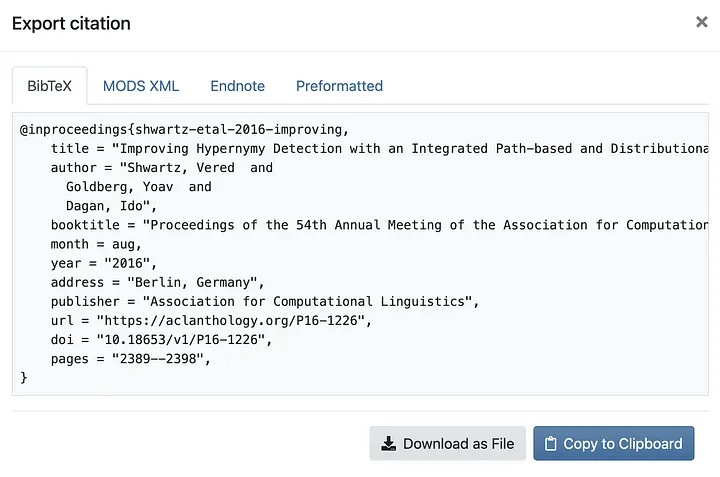
Task: Click the pages 2389--2398 line
Action: click(130, 358)
